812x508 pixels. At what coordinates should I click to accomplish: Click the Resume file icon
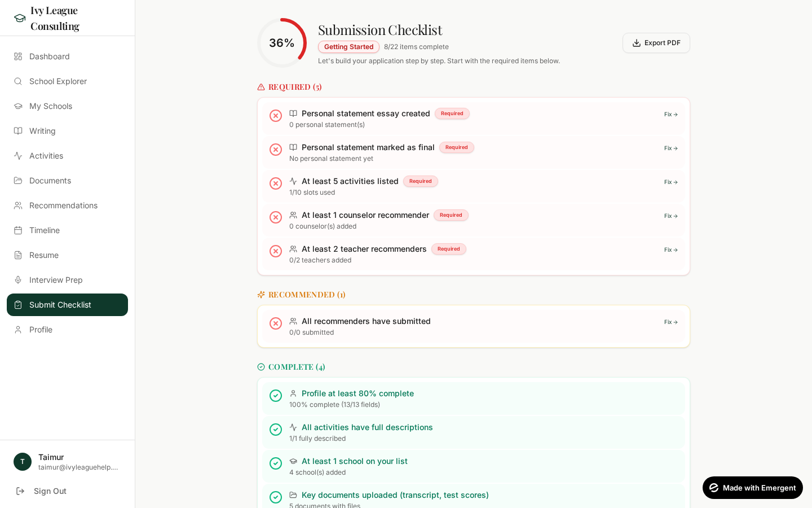tap(18, 255)
